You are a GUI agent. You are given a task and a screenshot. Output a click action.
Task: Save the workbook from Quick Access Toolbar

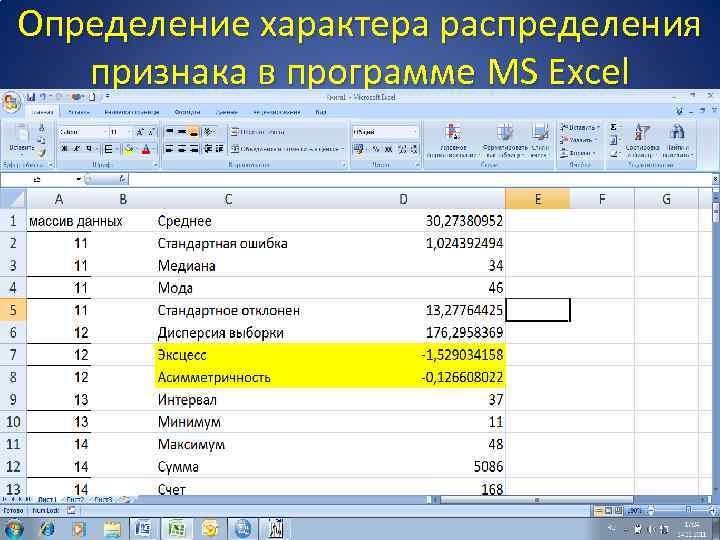31,97
